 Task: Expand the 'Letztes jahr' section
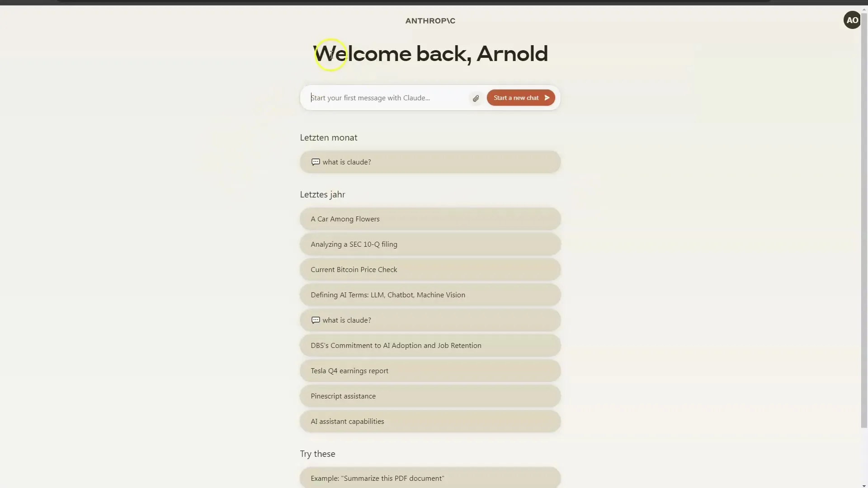pos(322,194)
